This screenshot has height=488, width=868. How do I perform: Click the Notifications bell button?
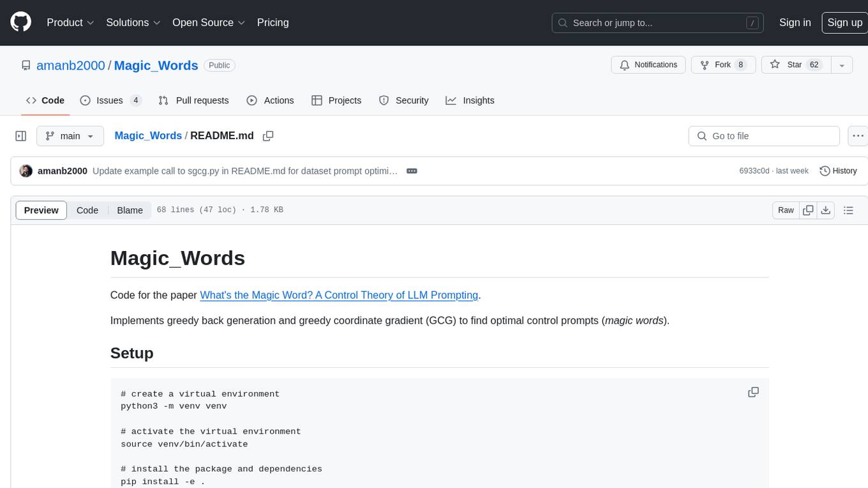(x=648, y=65)
